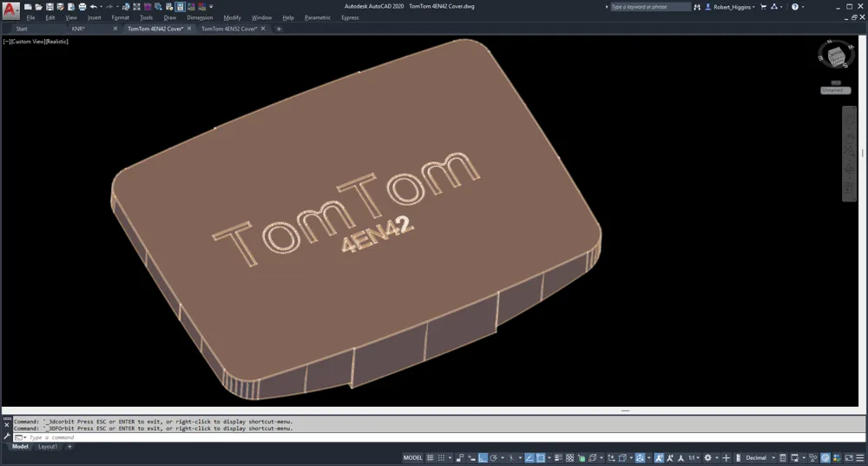Image resolution: width=868 pixels, height=466 pixels.
Task: Click the binoculars search icon
Action: [697, 7]
